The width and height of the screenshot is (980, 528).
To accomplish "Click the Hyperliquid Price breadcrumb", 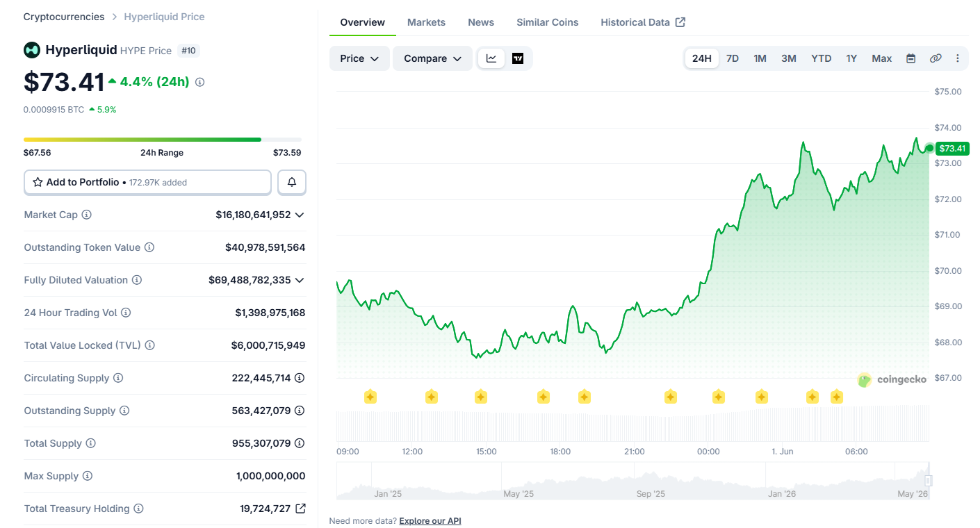I will point(164,17).
